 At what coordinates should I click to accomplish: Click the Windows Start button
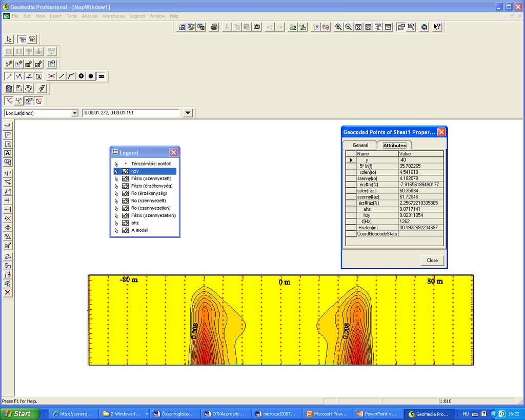20,414
